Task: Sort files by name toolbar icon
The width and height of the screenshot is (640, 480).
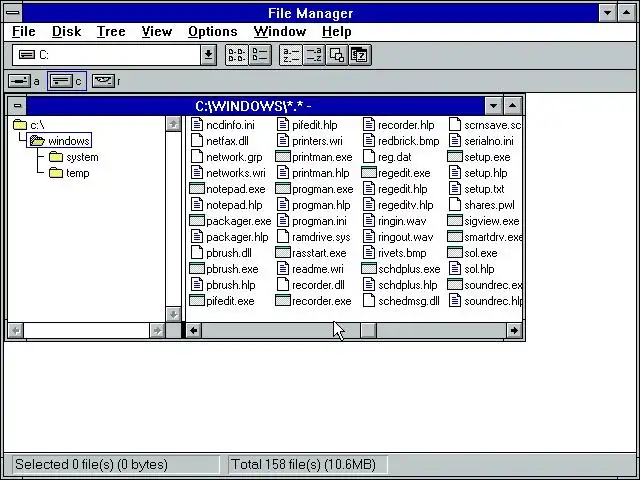Action: 291,55
